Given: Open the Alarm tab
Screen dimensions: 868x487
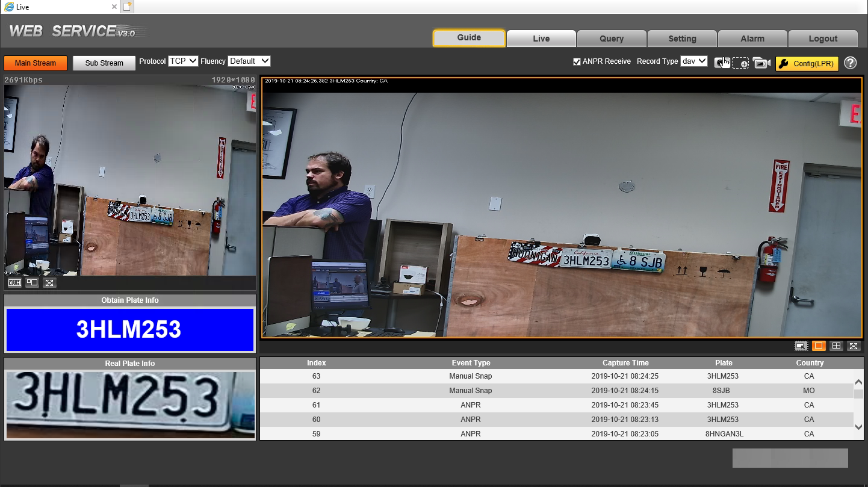Looking at the screenshot, I should [x=752, y=39].
